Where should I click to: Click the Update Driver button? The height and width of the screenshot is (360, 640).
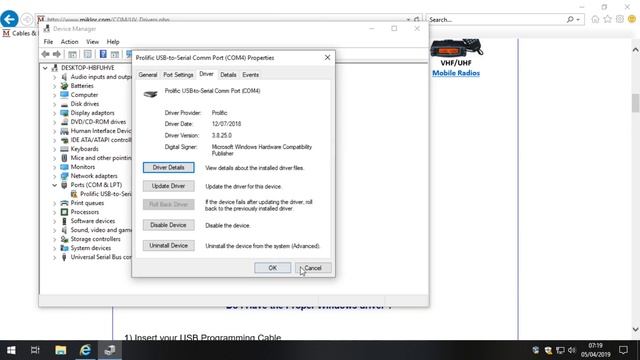click(x=169, y=186)
